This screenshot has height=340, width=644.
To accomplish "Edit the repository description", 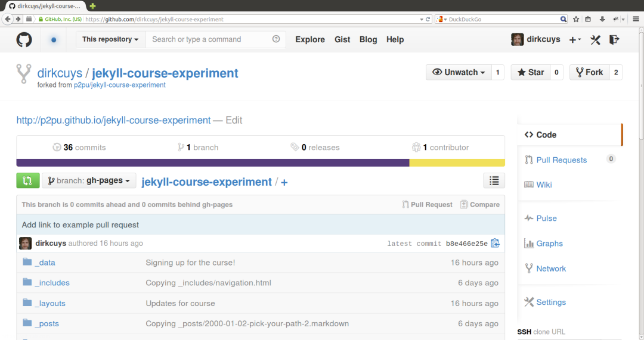I will click(x=234, y=120).
